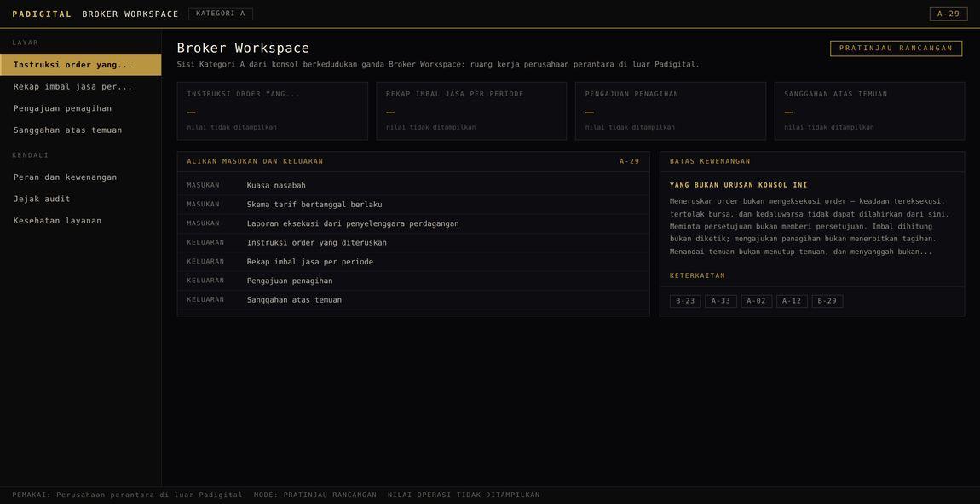This screenshot has height=504, width=980.
Task: Open the A-12 related tag
Action: 792,301
